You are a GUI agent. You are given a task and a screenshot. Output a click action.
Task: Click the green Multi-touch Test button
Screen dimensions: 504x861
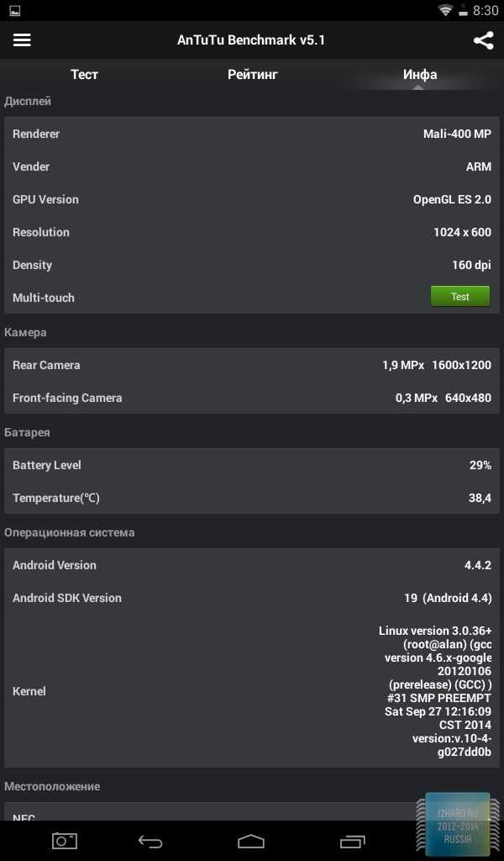[460, 297]
